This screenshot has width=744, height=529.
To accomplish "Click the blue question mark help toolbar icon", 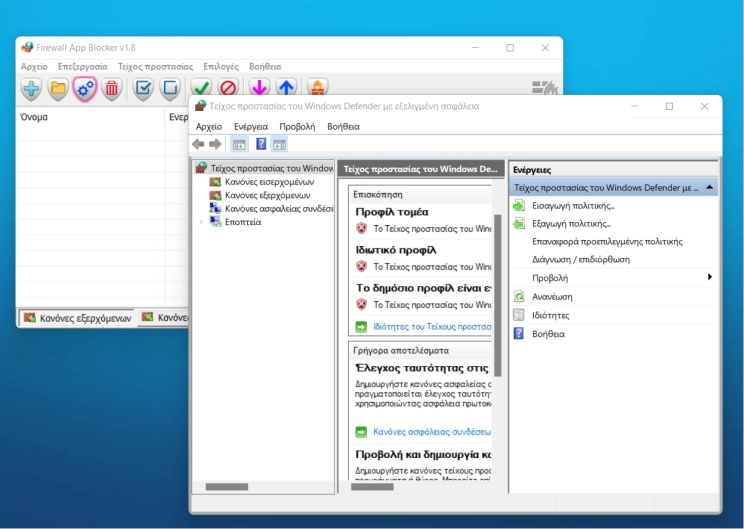I will point(261,144).
